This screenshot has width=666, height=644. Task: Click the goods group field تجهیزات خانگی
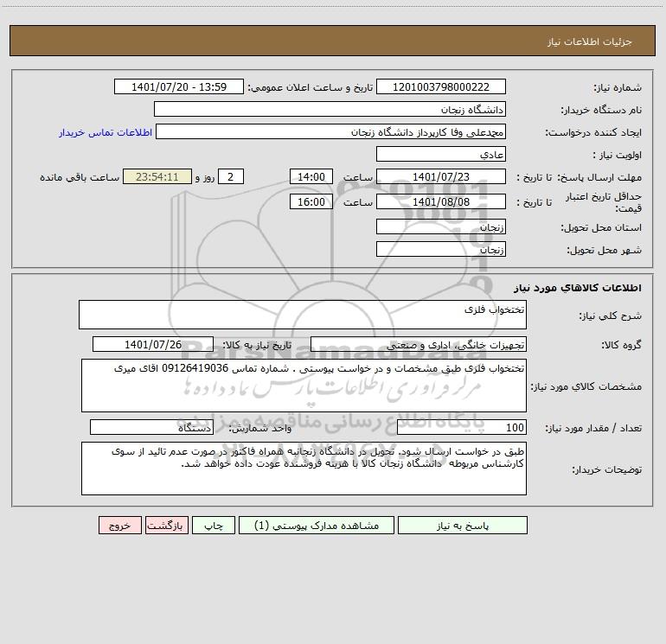pyautogui.click(x=419, y=344)
